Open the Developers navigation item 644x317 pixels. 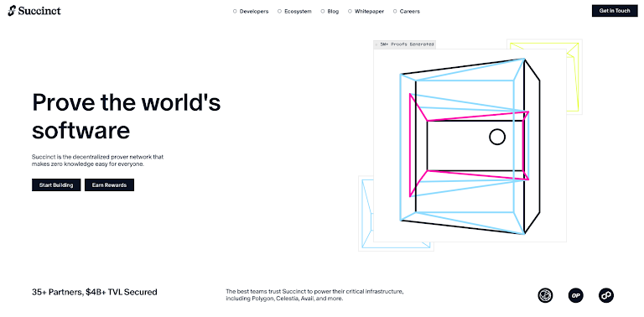coord(254,12)
